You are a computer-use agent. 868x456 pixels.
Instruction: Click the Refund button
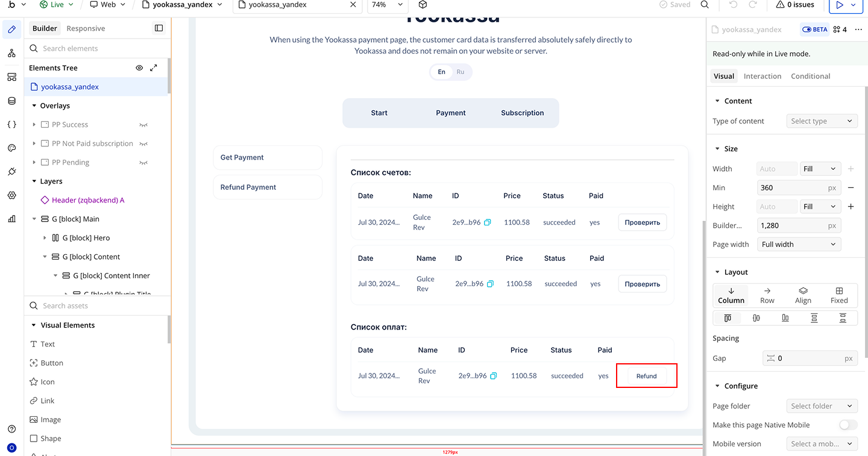pos(646,376)
